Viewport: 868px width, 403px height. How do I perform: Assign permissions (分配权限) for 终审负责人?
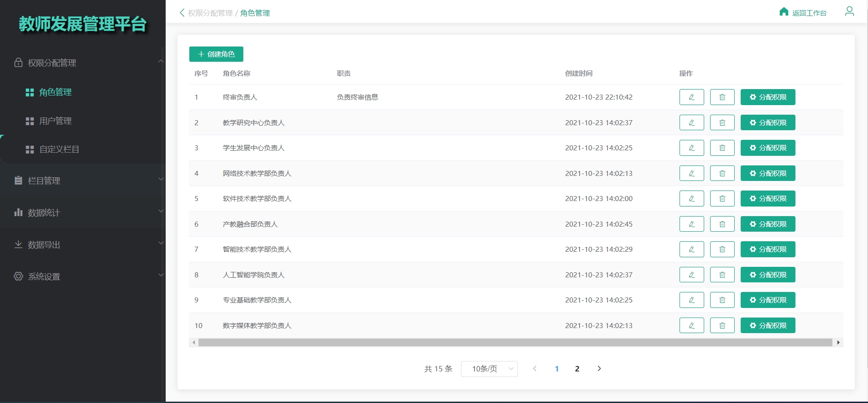[x=768, y=97]
